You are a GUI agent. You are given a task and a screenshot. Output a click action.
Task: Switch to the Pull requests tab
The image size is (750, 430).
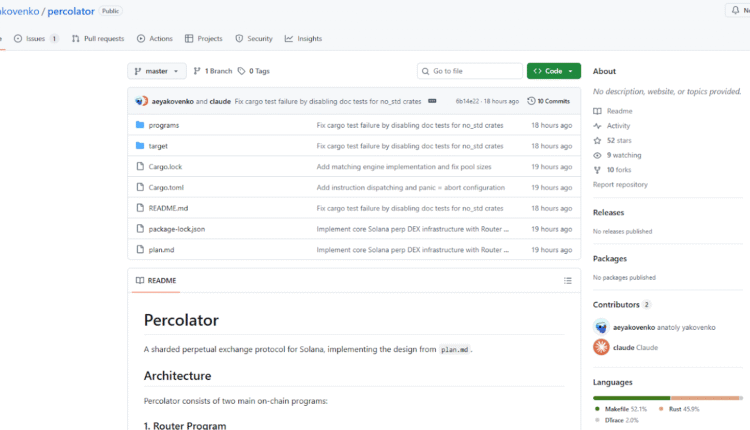coord(97,38)
